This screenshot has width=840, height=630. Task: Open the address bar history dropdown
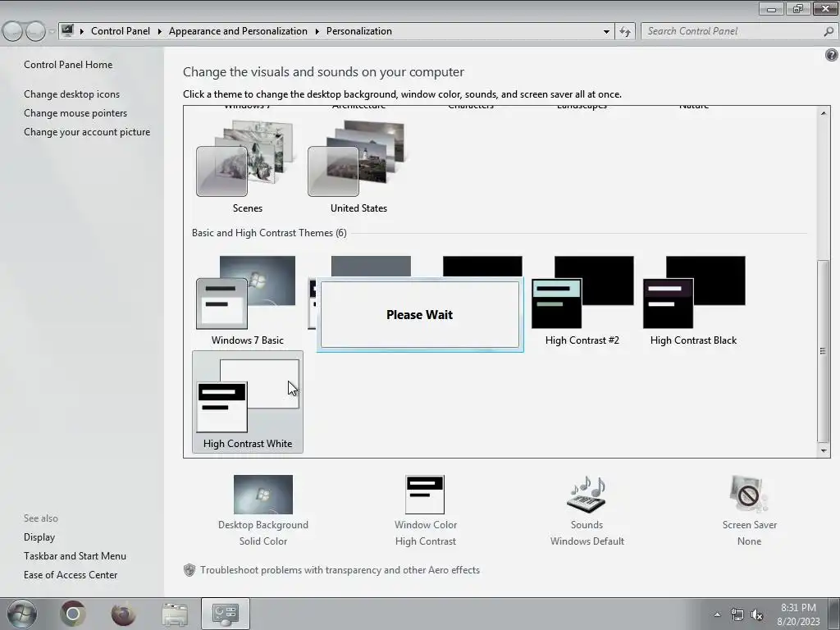pyautogui.click(x=606, y=32)
